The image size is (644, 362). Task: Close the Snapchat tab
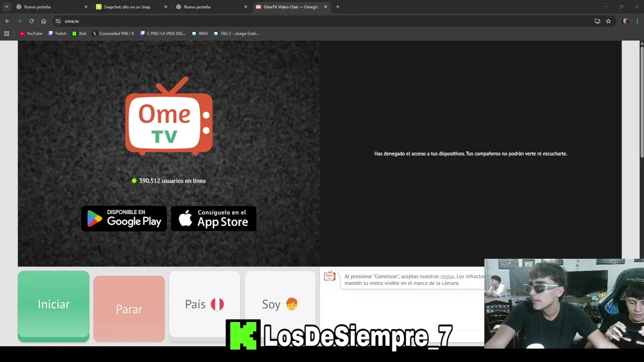(x=166, y=7)
